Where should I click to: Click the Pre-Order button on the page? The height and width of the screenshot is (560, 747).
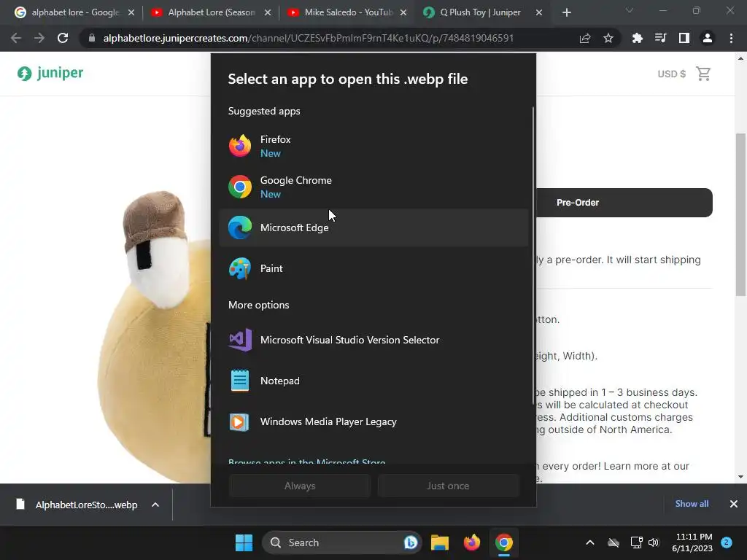coord(624,203)
